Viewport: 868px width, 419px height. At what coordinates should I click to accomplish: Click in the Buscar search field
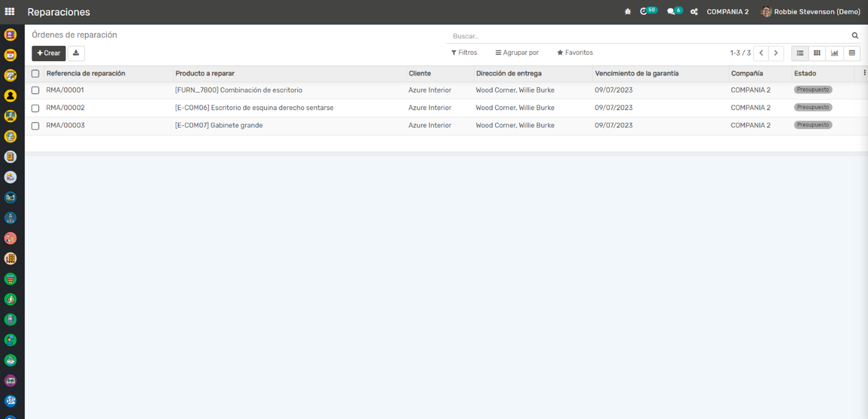point(646,36)
